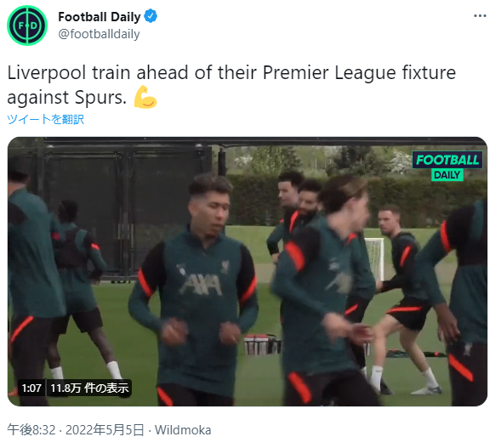Click the small goal net in the video
The image size is (501, 448).
(x=375, y=259)
